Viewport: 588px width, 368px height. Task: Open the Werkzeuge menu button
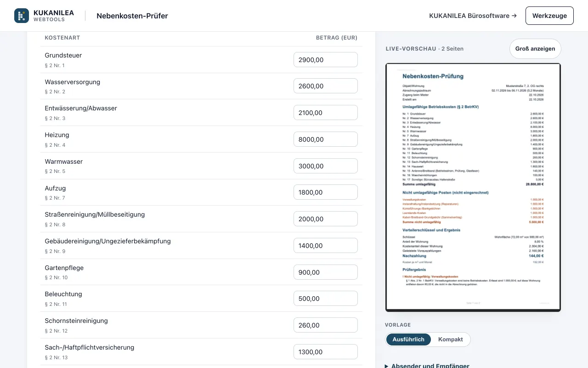(x=549, y=16)
